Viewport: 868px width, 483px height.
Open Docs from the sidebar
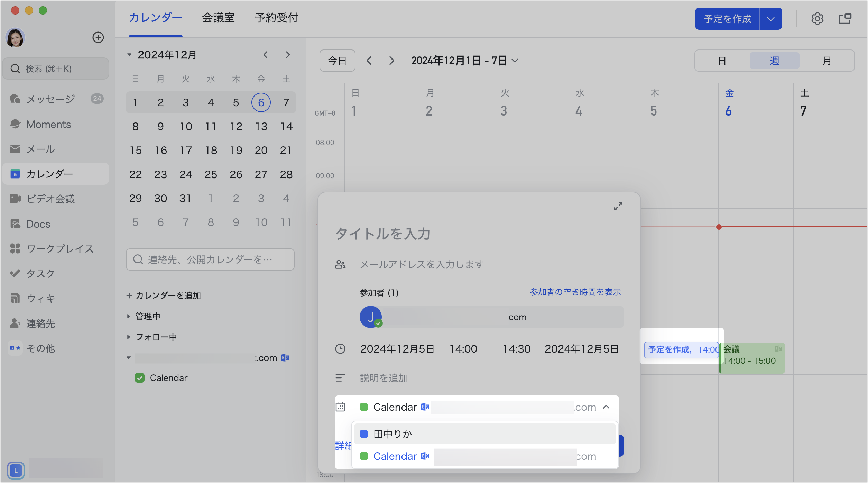(38, 224)
